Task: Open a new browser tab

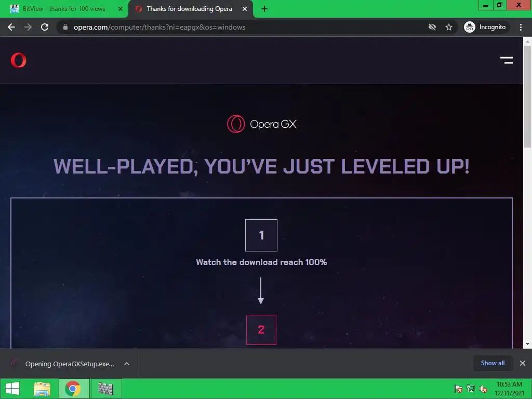Action: tap(264, 9)
